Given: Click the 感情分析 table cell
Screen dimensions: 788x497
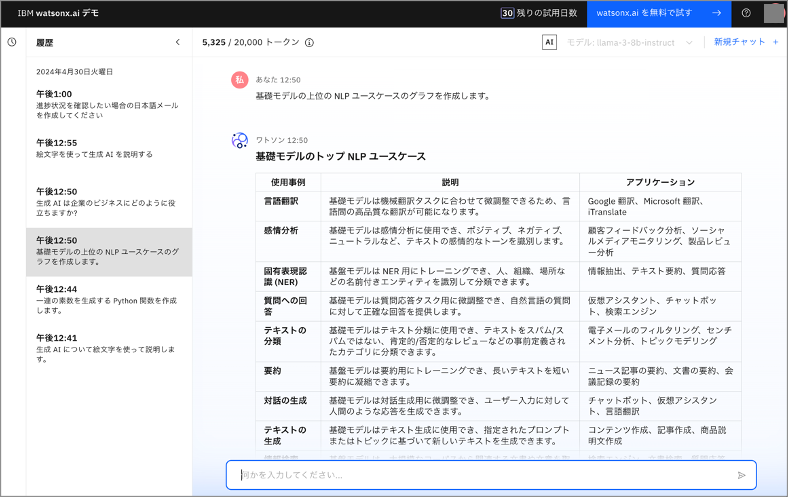Looking at the screenshot, I should click(x=288, y=241).
